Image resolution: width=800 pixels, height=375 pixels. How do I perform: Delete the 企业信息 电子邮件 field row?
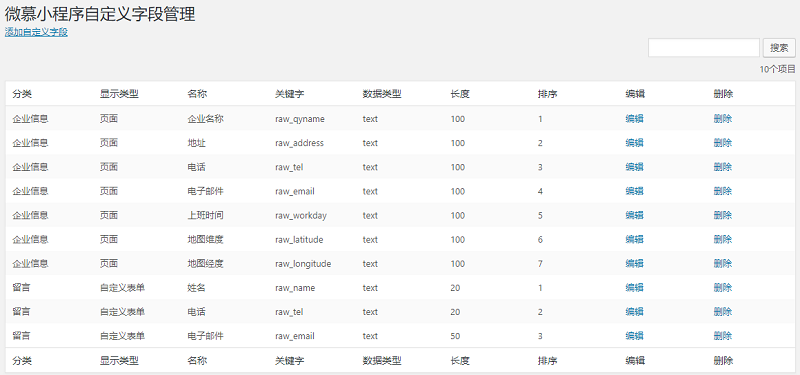pyautogui.click(x=722, y=191)
